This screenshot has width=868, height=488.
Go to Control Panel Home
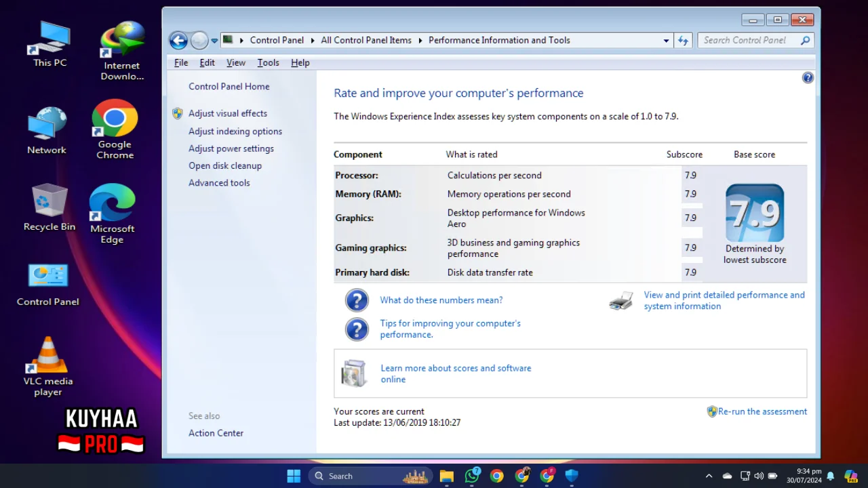(229, 87)
